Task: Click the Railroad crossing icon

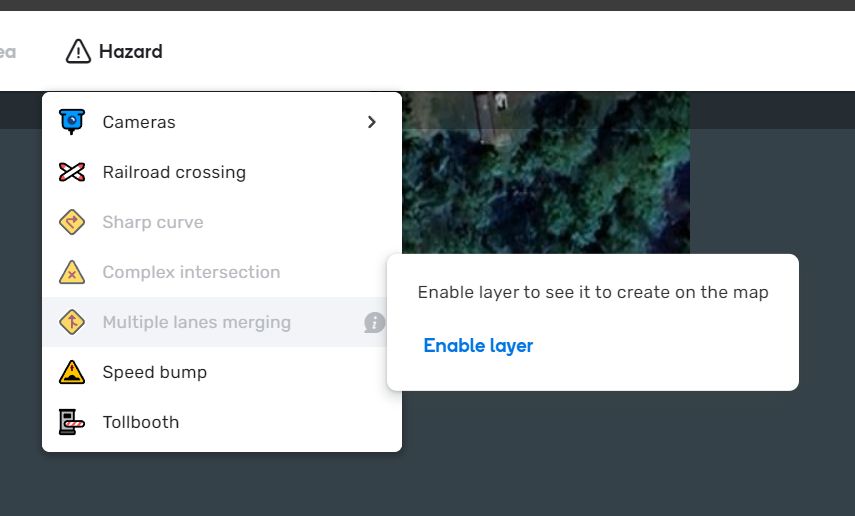Action: coord(72,172)
